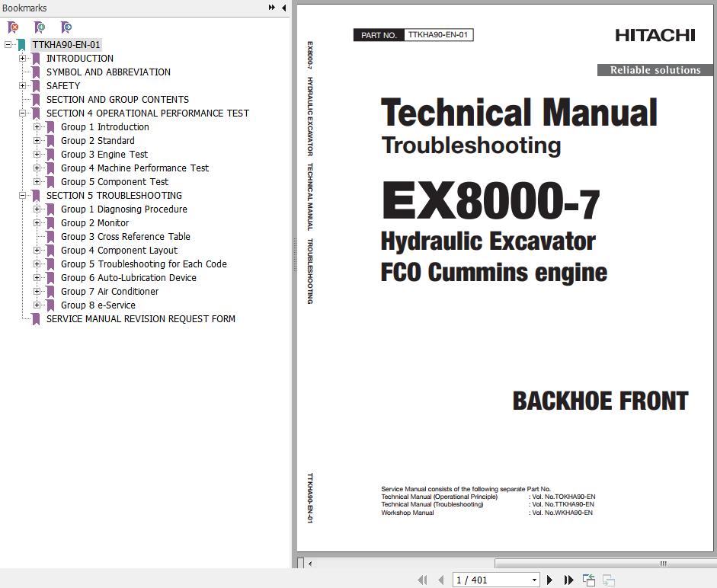Collapse the TTKHA90-EN-01 root bookmark

8,44
